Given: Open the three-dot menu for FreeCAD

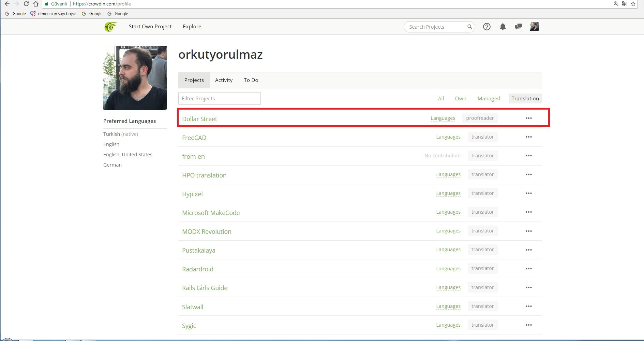Looking at the screenshot, I should [x=529, y=137].
